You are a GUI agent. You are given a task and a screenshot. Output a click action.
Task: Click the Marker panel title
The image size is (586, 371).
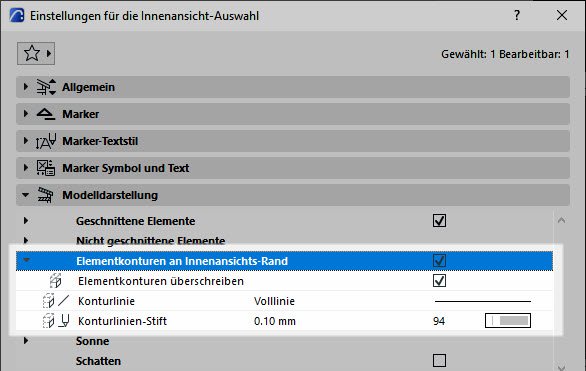pos(80,114)
